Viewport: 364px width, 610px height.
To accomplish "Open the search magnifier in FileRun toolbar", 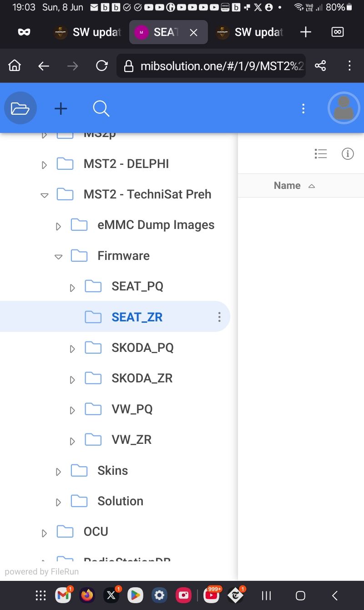I will click(101, 108).
